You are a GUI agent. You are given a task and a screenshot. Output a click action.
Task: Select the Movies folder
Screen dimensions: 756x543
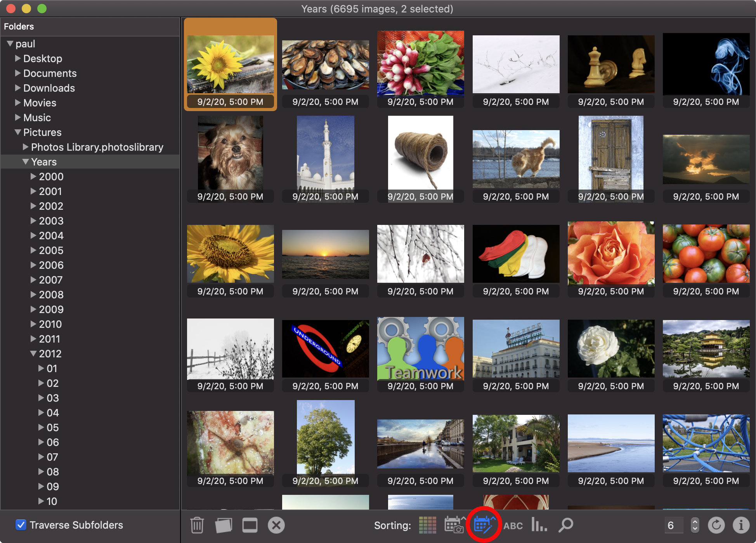click(x=40, y=103)
